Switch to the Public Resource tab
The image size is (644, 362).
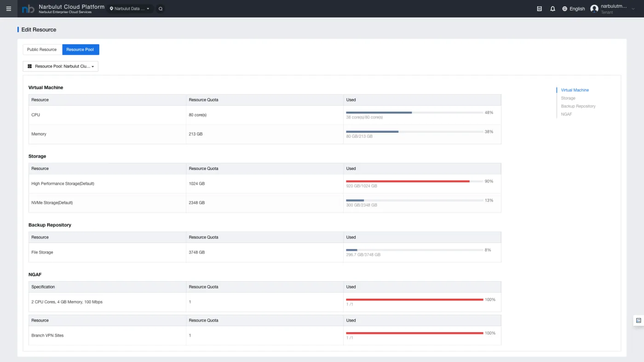42,50
